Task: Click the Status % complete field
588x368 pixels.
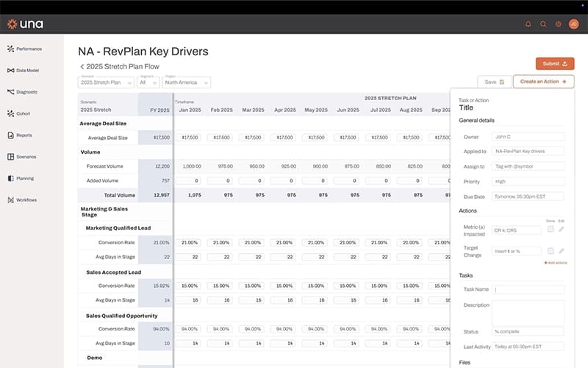Action: coord(528,331)
